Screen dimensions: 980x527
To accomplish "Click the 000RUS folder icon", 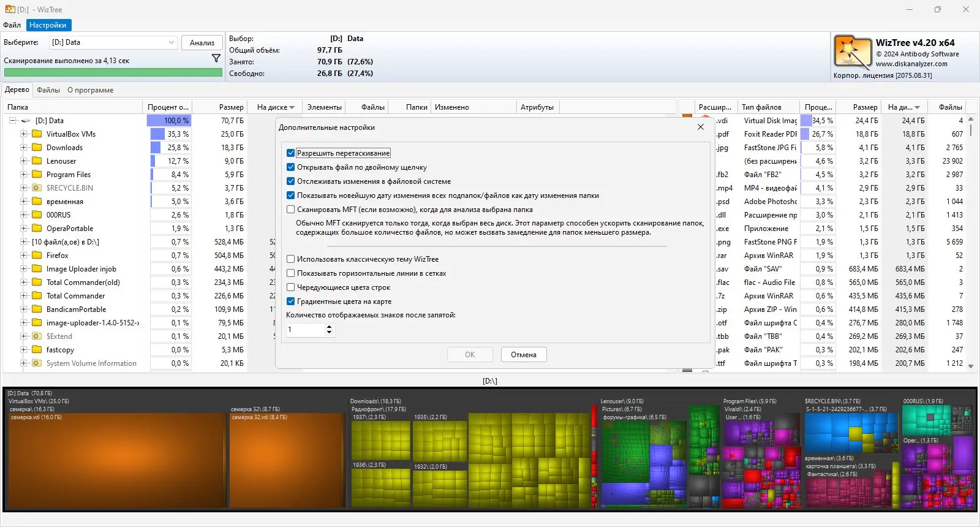I will point(37,214).
